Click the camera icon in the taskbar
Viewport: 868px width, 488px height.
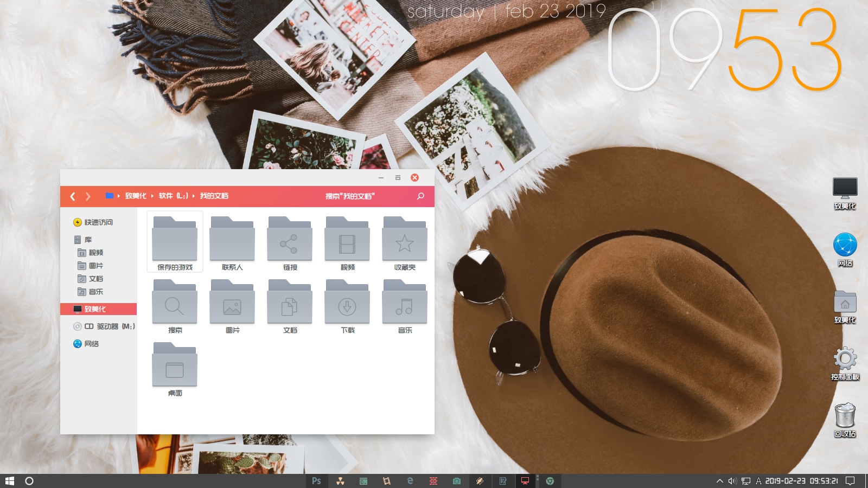[457, 481]
